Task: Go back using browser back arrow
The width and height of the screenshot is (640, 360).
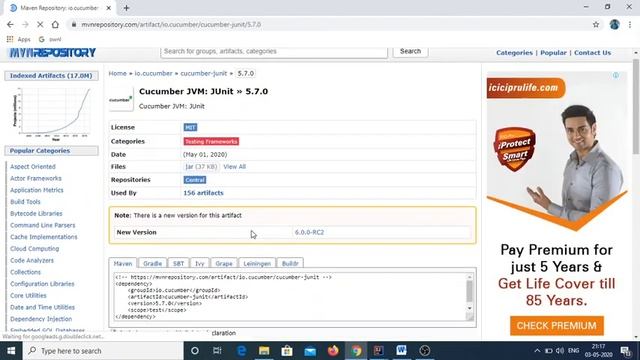Action: pyautogui.click(x=10, y=24)
